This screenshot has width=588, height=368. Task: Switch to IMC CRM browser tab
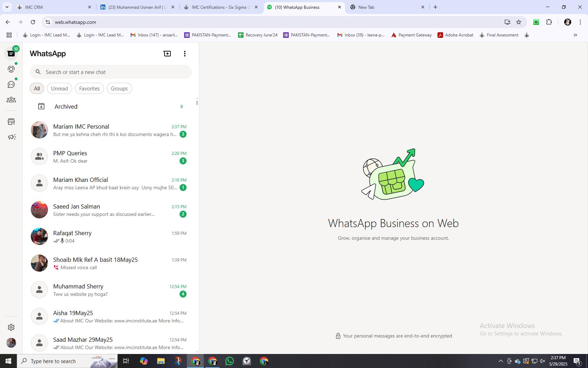(54, 7)
